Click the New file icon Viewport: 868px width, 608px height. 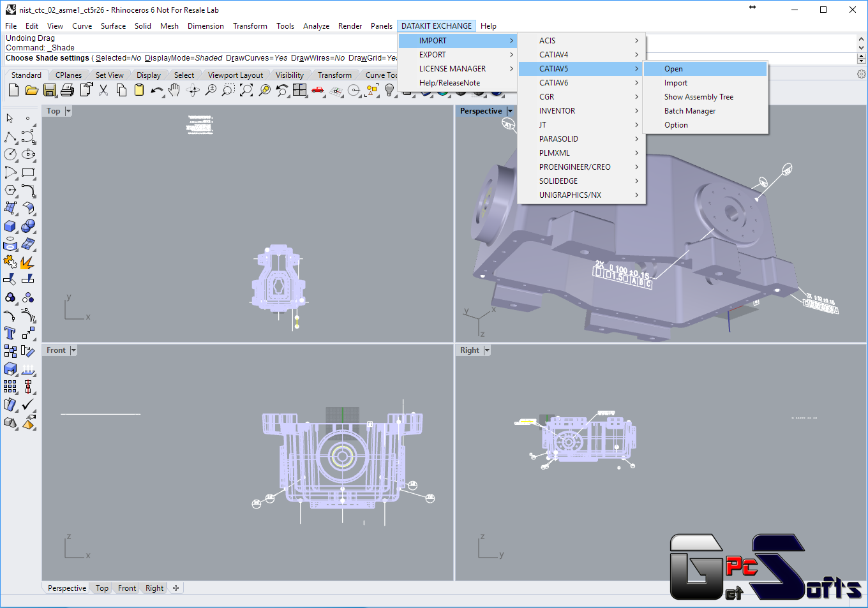(x=13, y=91)
